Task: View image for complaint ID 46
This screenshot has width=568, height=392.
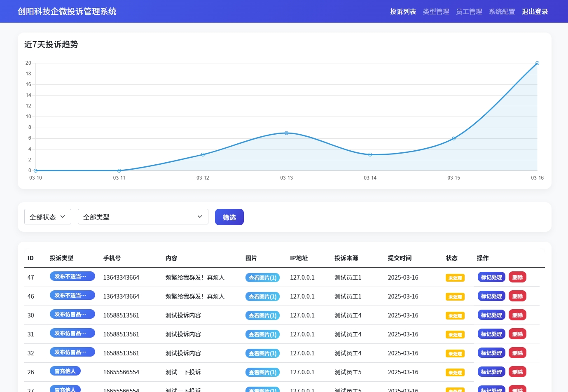Action: tap(262, 296)
